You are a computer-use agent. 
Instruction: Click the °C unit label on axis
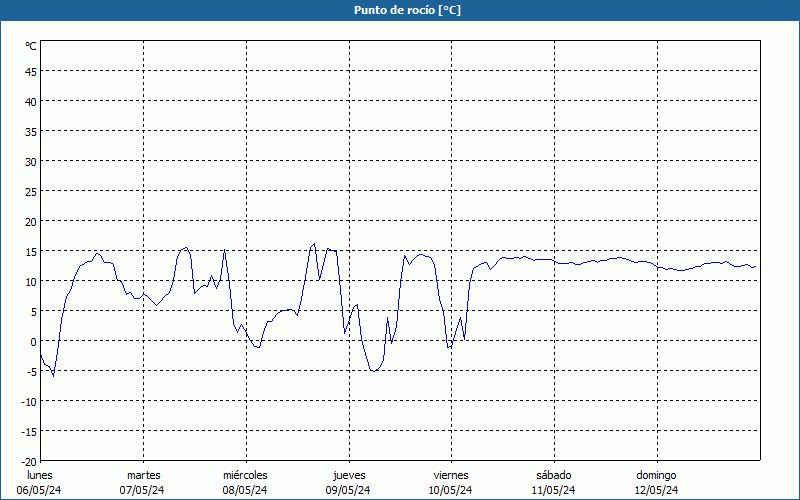point(31,46)
